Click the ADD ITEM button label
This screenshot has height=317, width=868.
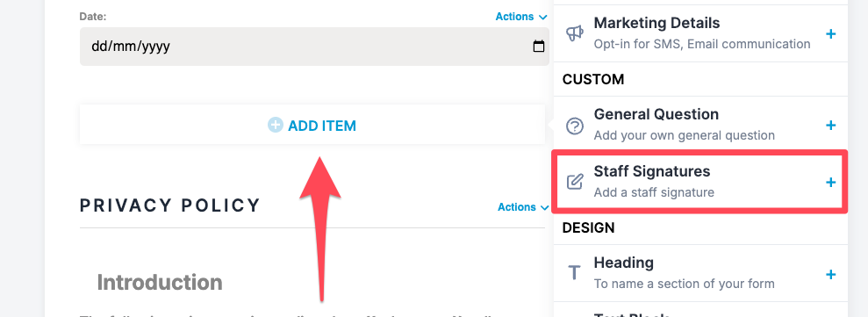click(x=322, y=126)
